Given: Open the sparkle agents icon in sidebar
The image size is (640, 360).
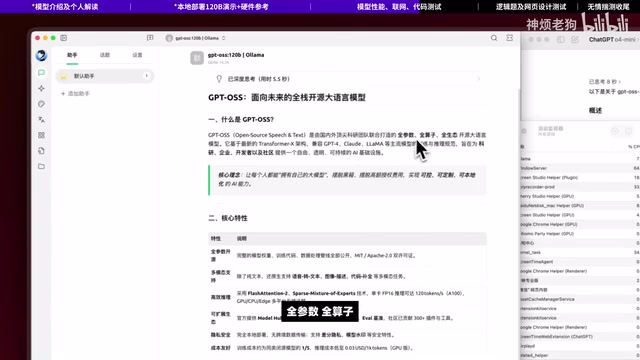Looking at the screenshot, I should tap(41, 88).
